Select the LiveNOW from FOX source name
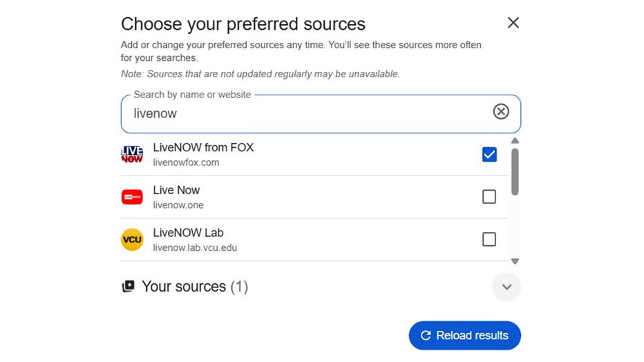 [203, 147]
